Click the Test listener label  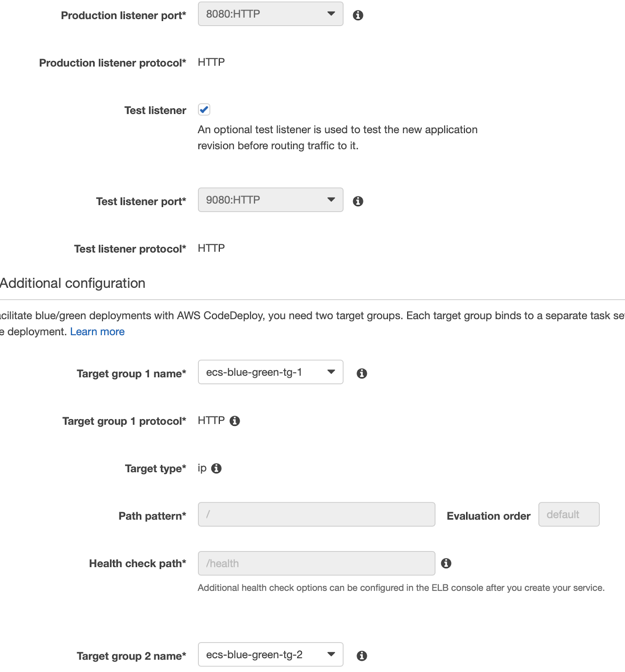[x=155, y=110]
